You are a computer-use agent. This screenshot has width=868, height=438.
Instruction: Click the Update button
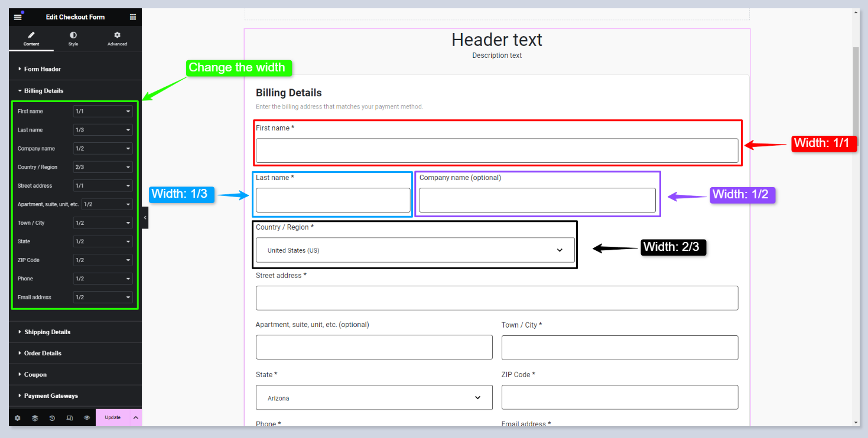coord(112,418)
